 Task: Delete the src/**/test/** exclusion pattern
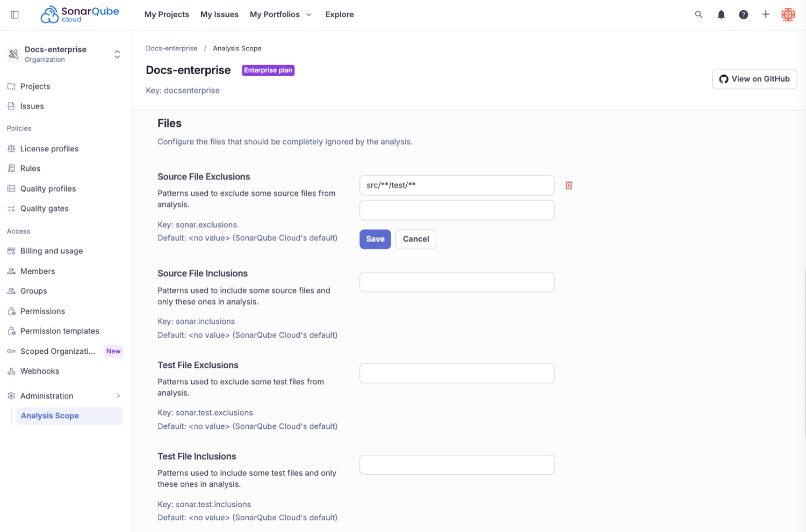[x=569, y=185]
